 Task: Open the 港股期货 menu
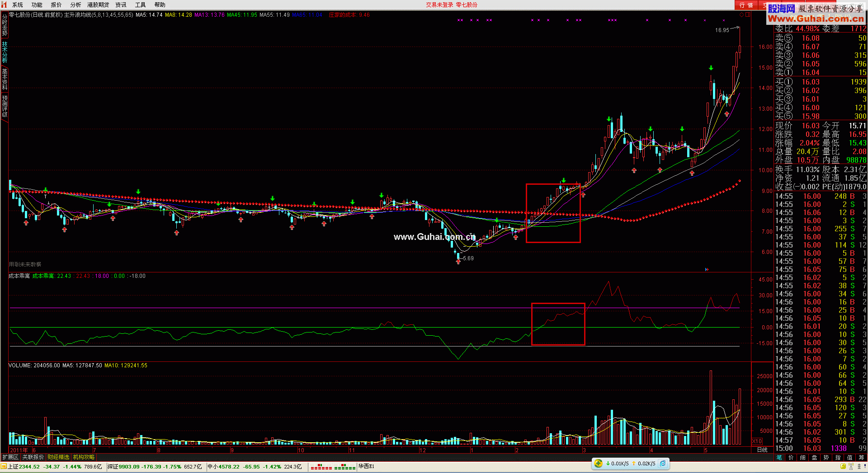(98, 5)
